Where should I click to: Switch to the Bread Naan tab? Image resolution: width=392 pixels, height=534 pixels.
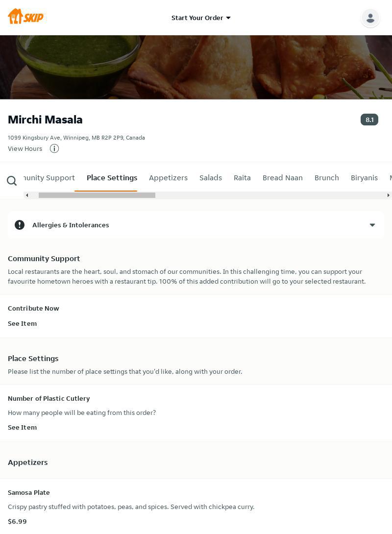click(x=282, y=178)
